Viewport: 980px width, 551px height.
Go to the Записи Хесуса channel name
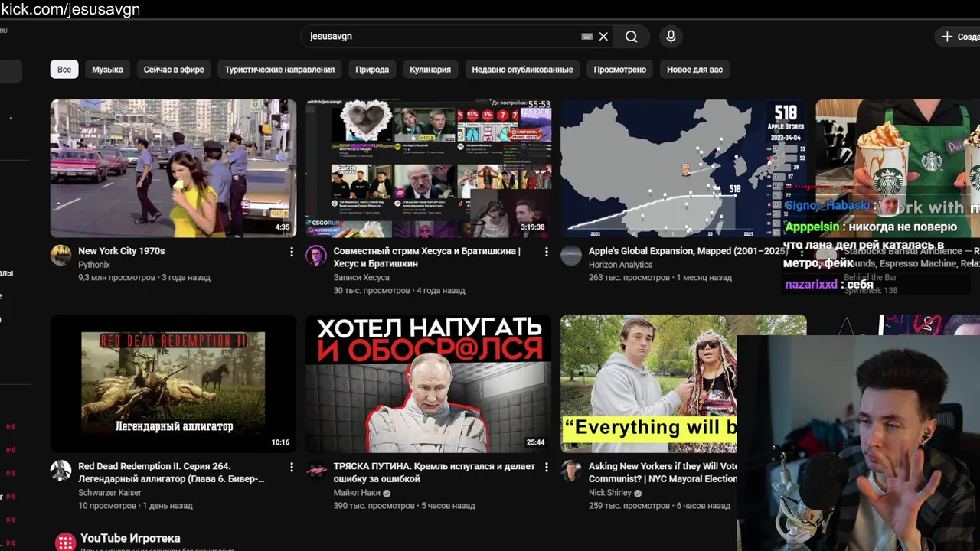click(x=361, y=278)
